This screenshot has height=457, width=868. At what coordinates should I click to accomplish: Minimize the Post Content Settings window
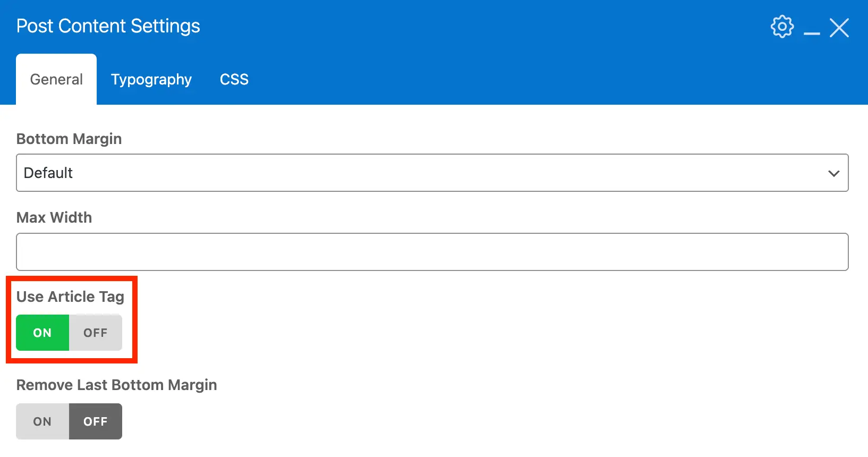coord(812,32)
